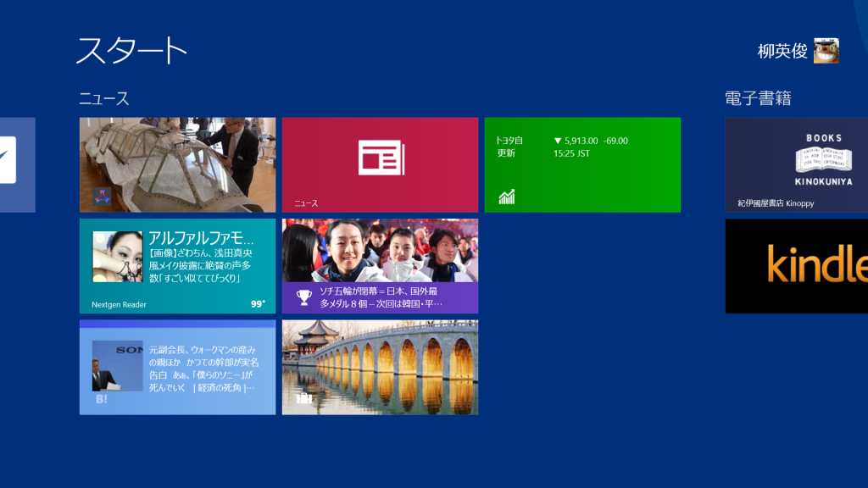Click the book logo on the Kinokuniya tile

click(x=824, y=159)
